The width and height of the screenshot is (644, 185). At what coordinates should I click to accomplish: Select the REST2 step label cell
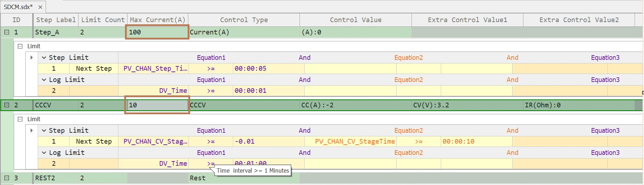[56, 178]
